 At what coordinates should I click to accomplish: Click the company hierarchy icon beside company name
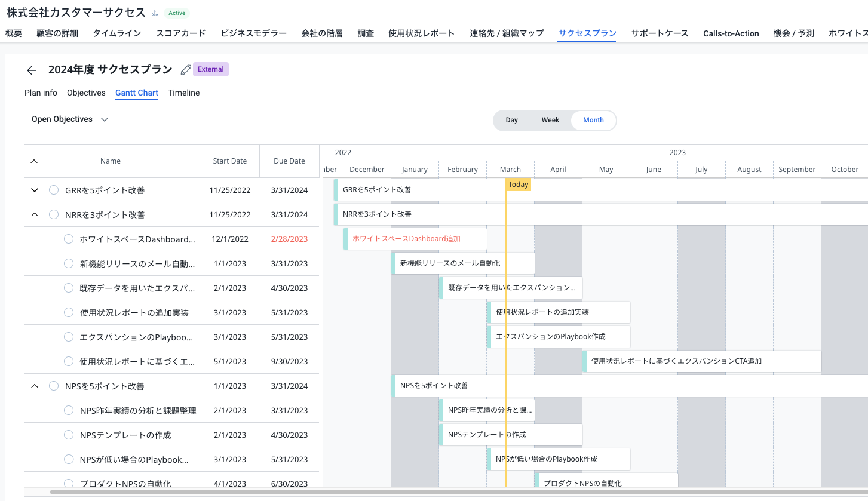pos(155,13)
